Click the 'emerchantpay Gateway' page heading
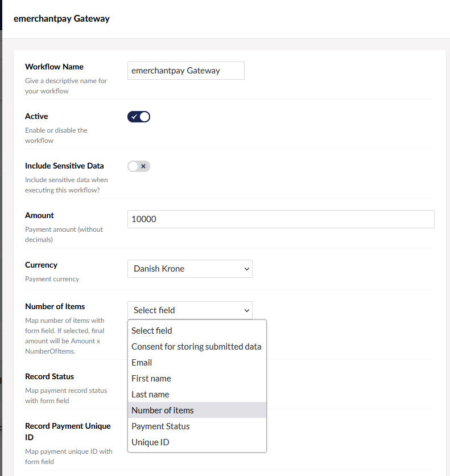Screen dimensions: 450x476 click(x=61, y=19)
